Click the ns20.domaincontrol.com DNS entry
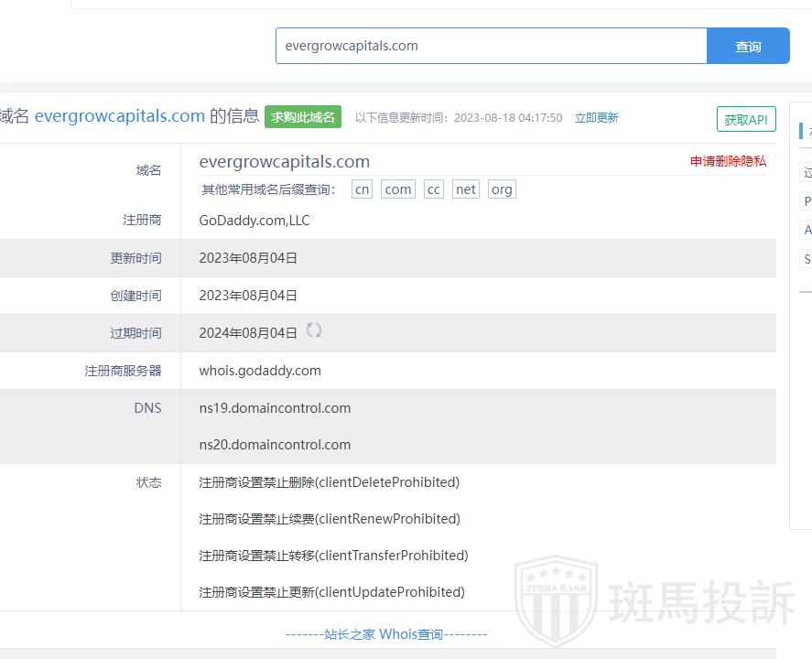This screenshot has width=812, height=659. (x=275, y=445)
